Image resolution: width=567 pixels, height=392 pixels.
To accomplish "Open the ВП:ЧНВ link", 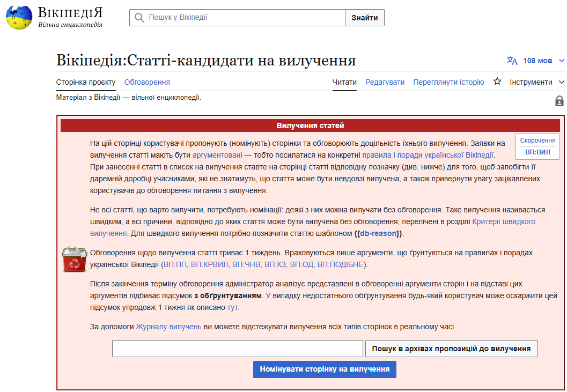I will [x=246, y=265].
